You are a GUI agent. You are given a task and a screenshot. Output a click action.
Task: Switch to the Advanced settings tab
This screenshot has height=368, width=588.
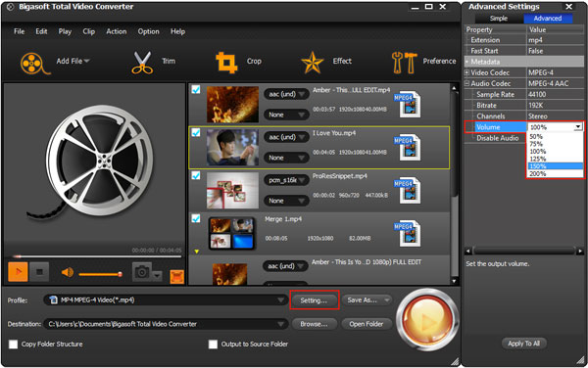[548, 19]
